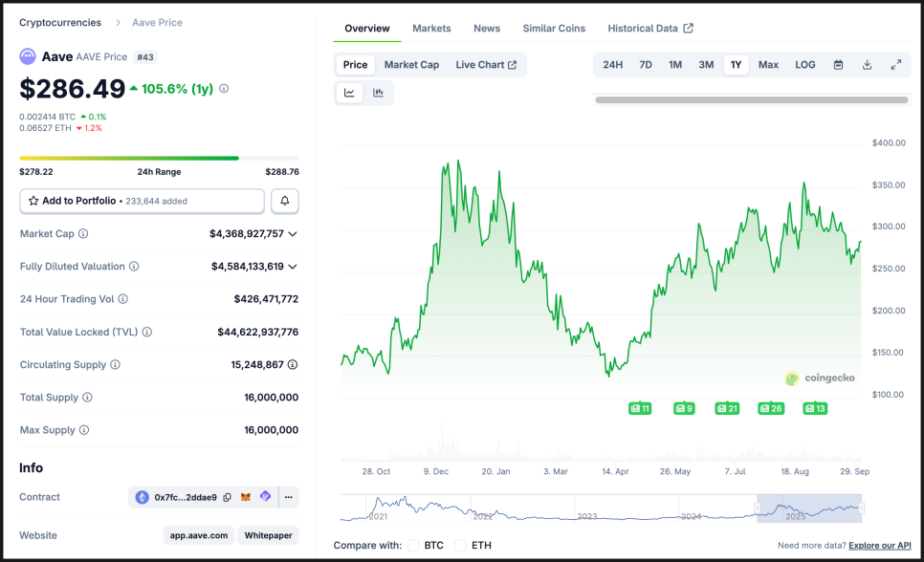This screenshot has width=924, height=562.
Task: Enable ETH comparison checkbox
Action: pos(460,546)
